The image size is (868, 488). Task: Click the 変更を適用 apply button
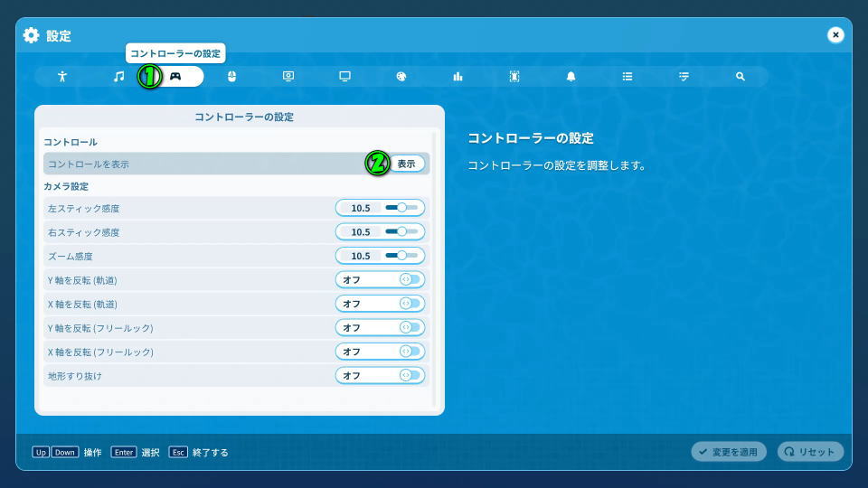click(729, 452)
